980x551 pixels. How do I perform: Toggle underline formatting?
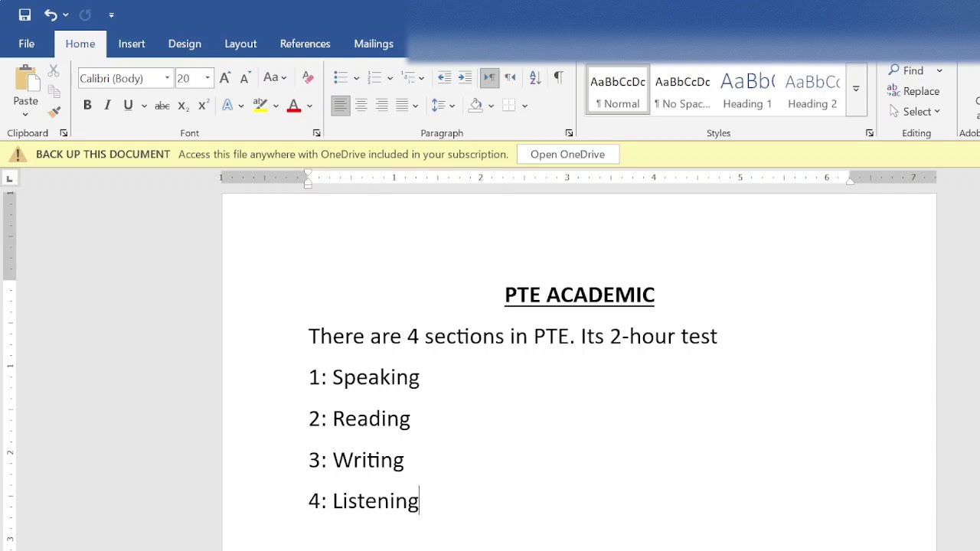(128, 106)
